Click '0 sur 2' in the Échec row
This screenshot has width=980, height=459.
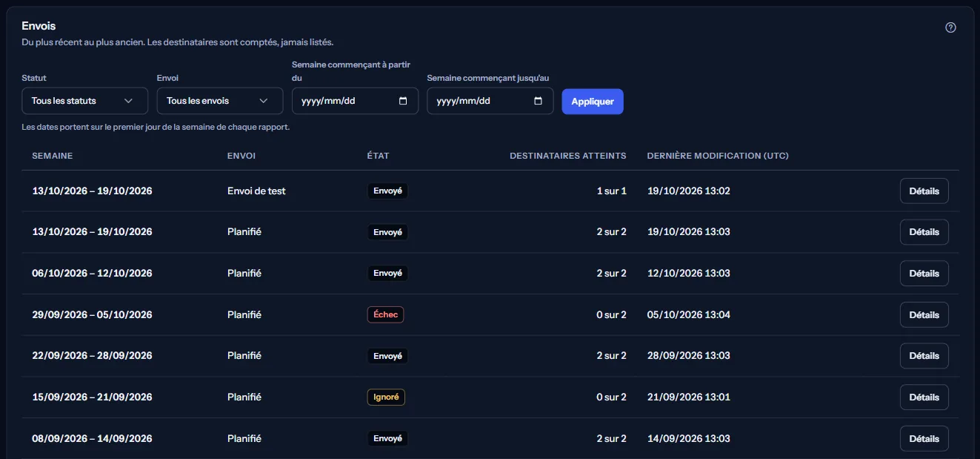pyautogui.click(x=612, y=314)
